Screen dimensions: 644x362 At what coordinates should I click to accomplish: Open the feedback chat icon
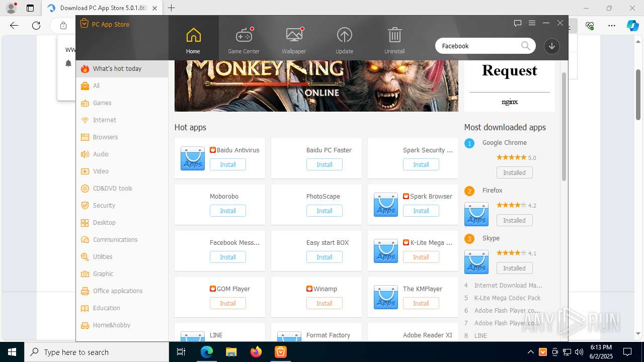point(518,23)
